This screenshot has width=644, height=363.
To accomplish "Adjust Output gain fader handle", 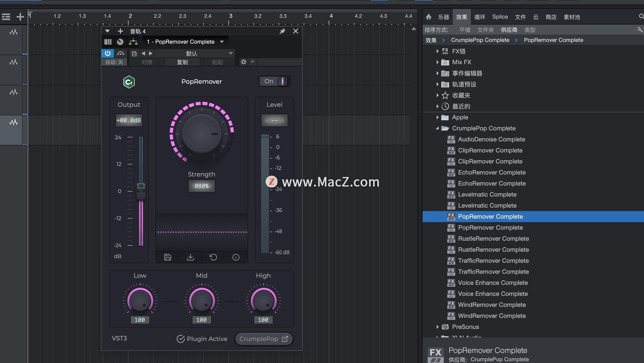I will point(141,191).
